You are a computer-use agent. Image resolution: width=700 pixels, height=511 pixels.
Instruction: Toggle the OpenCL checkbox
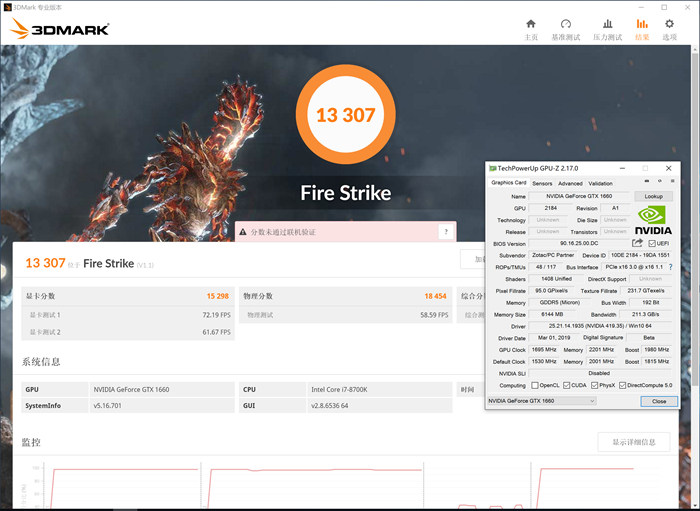click(x=535, y=385)
